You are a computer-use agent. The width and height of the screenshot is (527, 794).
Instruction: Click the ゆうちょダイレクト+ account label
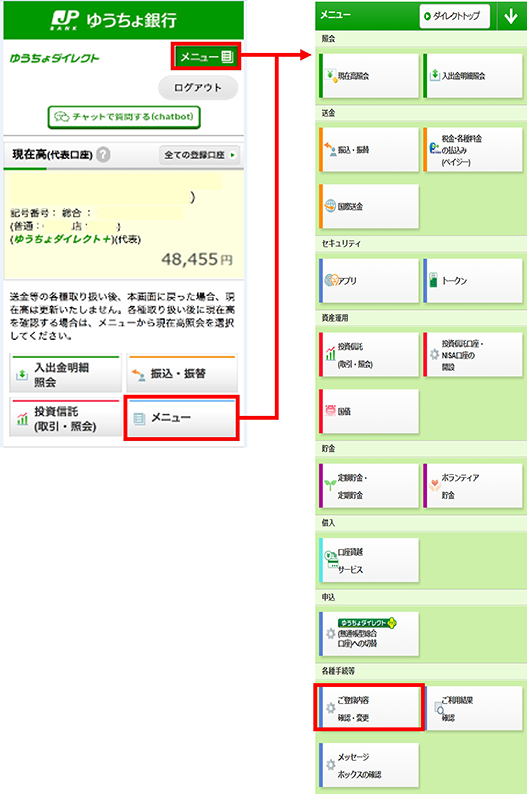click(62, 240)
